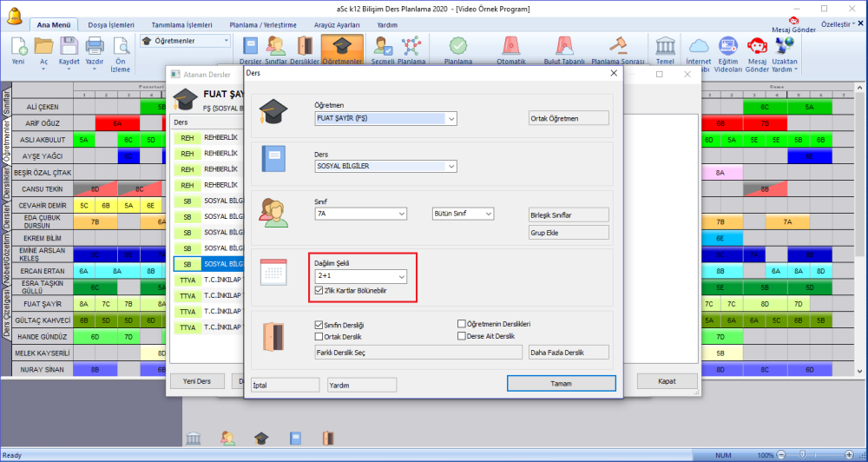868x462 pixels.
Task: Uncheck the Sınıfın Dersliği checkbox
Action: coord(319,325)
